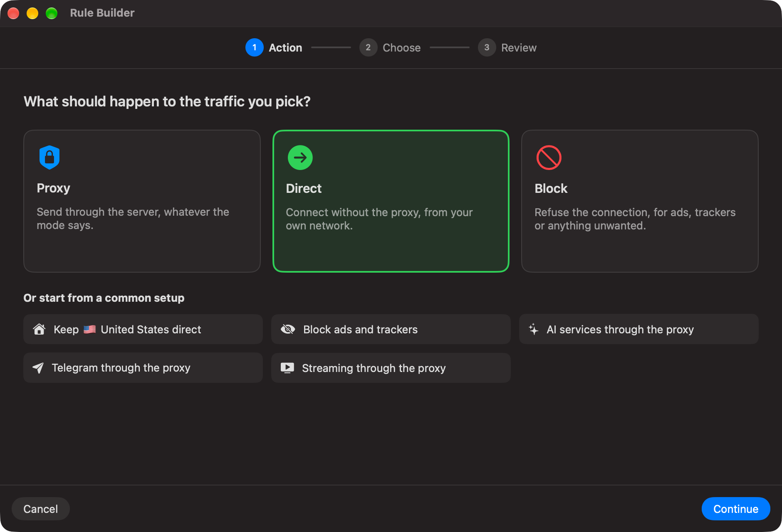Viewport: 782px width, 532px height.
Task: Click 'Or start from a common setup' heading
Action: (x=104, y=298)
